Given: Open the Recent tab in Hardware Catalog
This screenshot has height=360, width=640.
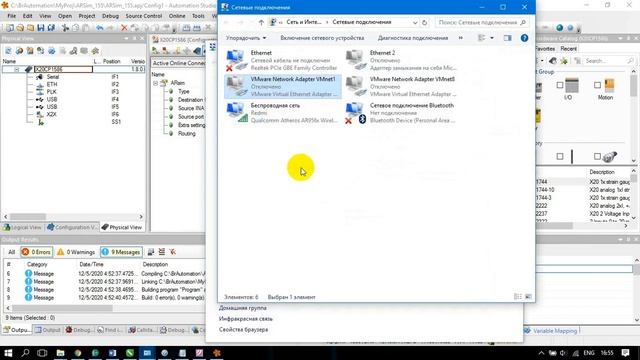Looking at the screenshot, I should 568,49.
